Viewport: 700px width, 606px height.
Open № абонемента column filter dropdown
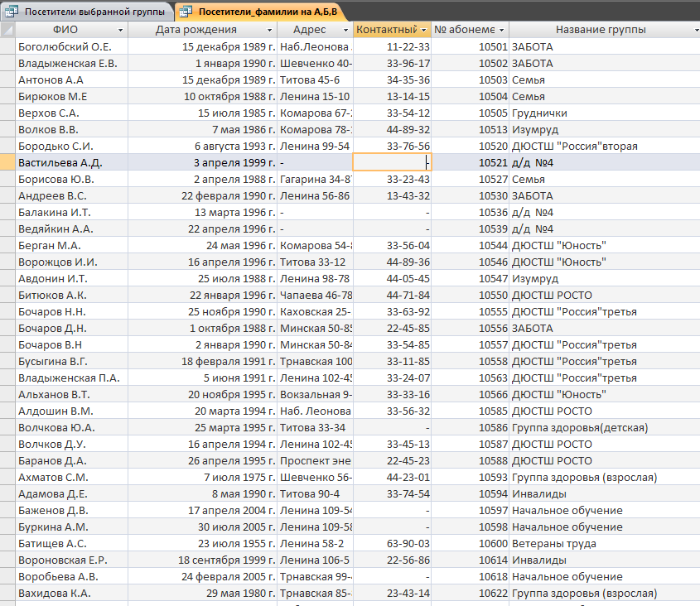(x=501, y=31)
